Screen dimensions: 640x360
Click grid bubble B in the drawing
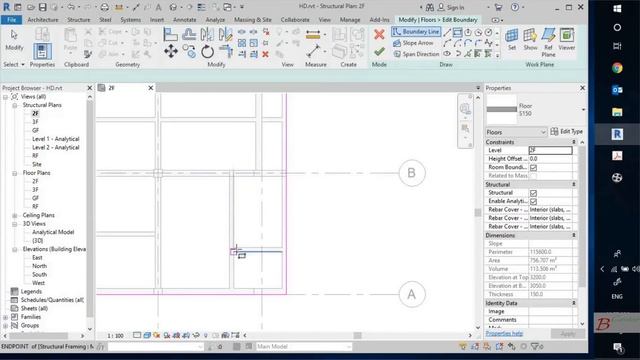tap(411, 173)
